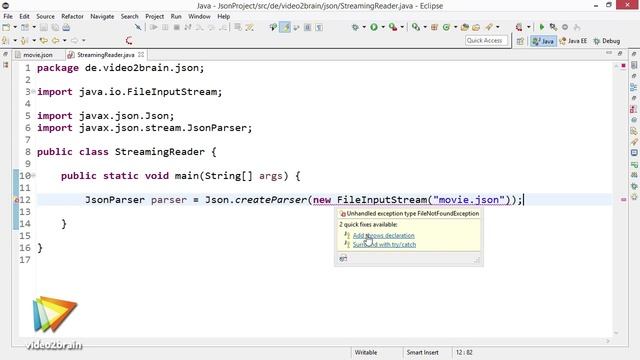Collapse the import block at line 3
This screenshot has height=360, width=640.
[33, 91]
